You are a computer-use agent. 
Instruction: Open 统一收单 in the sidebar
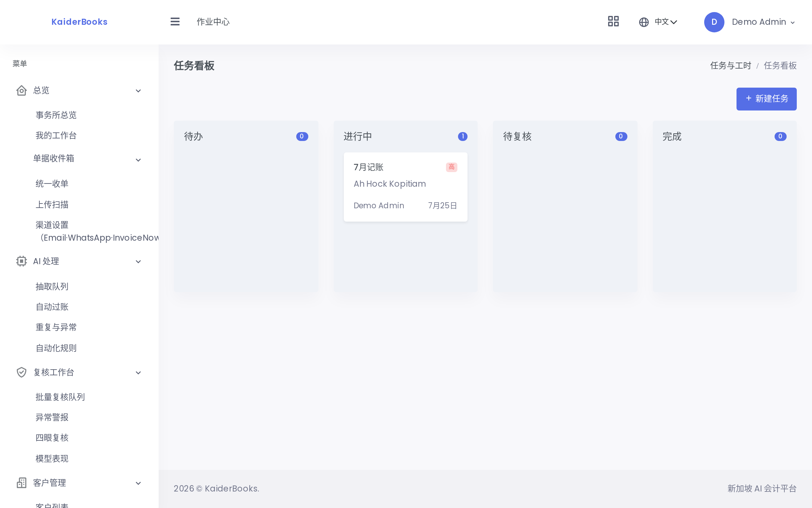point(52,184)
